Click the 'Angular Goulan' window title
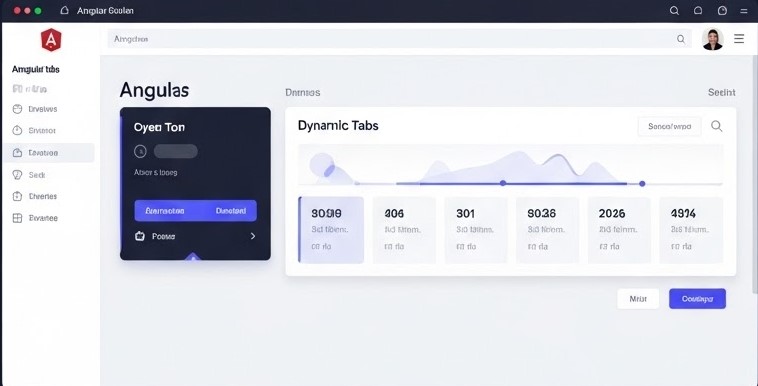The image size is (758, 386). click(105, 11)
